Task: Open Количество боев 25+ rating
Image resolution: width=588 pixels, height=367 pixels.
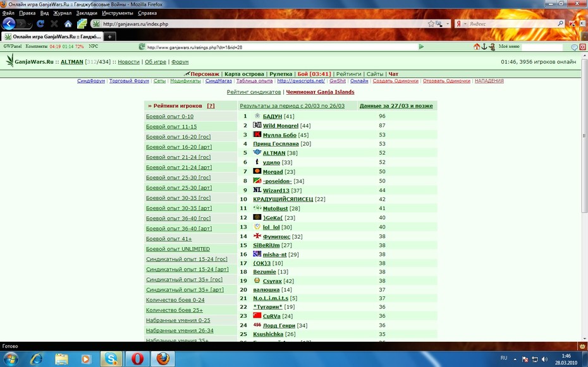Action: [175, 310]
